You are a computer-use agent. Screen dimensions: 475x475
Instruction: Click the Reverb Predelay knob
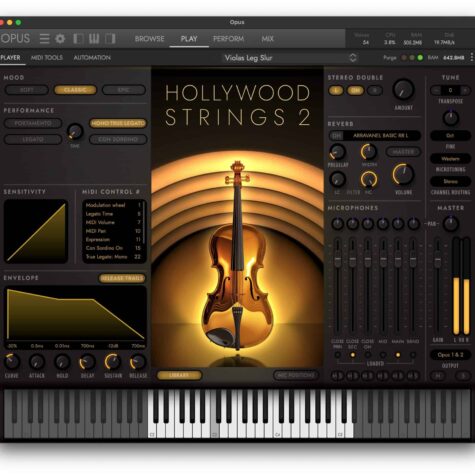[x=337, y=152]
